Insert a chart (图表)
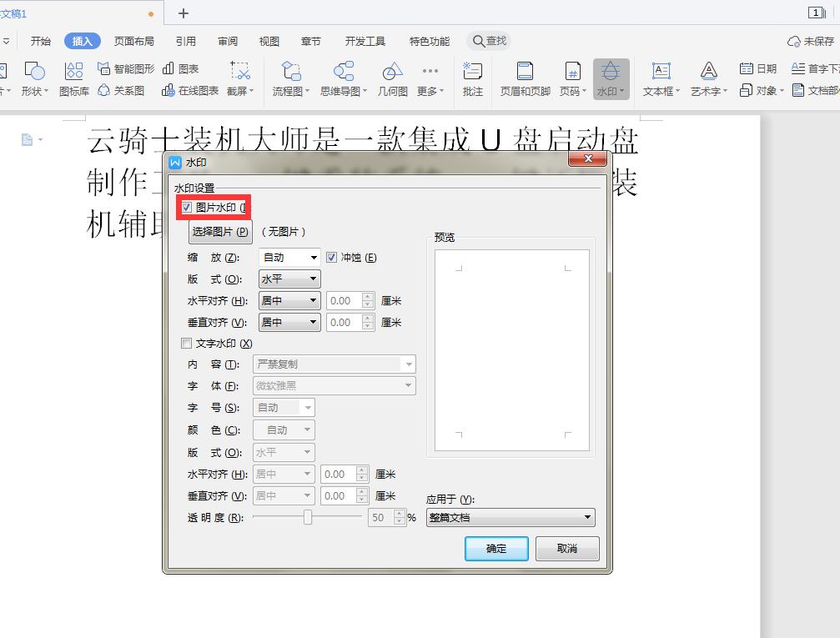The width and height of the screenshot is (840, 638). (180, 68)
